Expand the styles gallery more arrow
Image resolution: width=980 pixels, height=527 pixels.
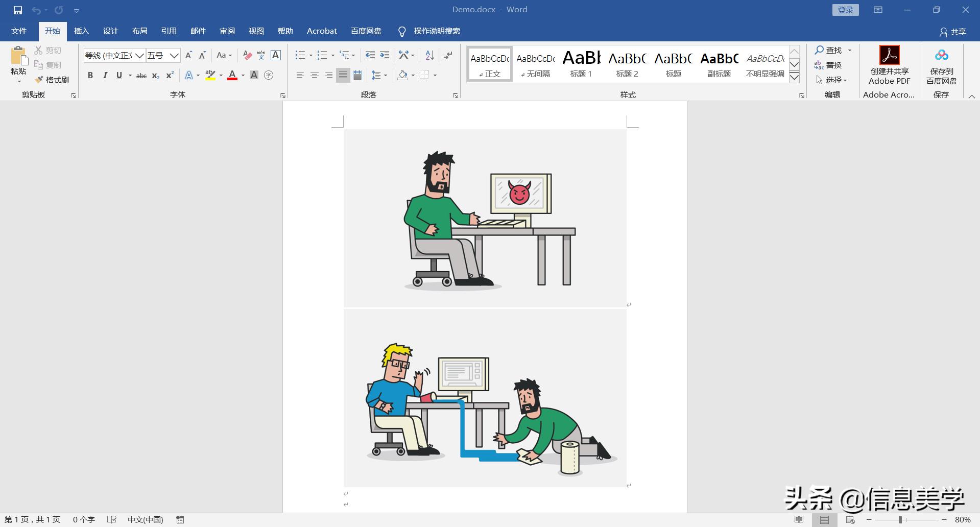click(x=794, y=77)
